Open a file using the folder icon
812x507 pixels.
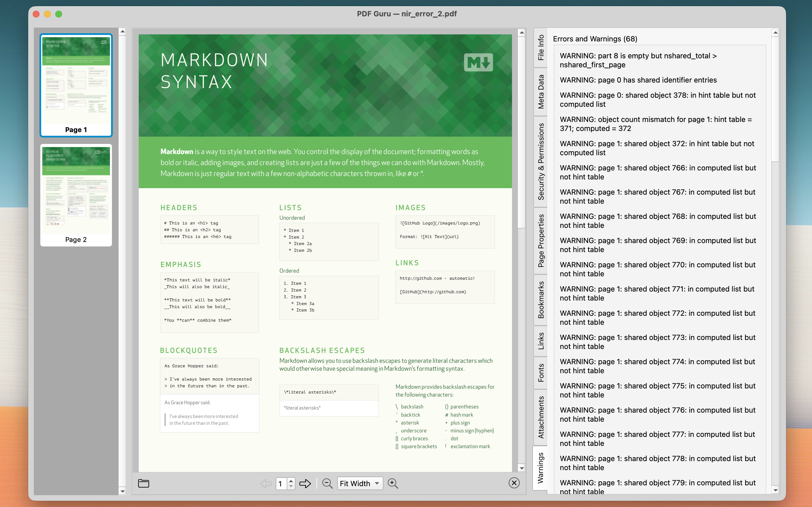(144, 483)
